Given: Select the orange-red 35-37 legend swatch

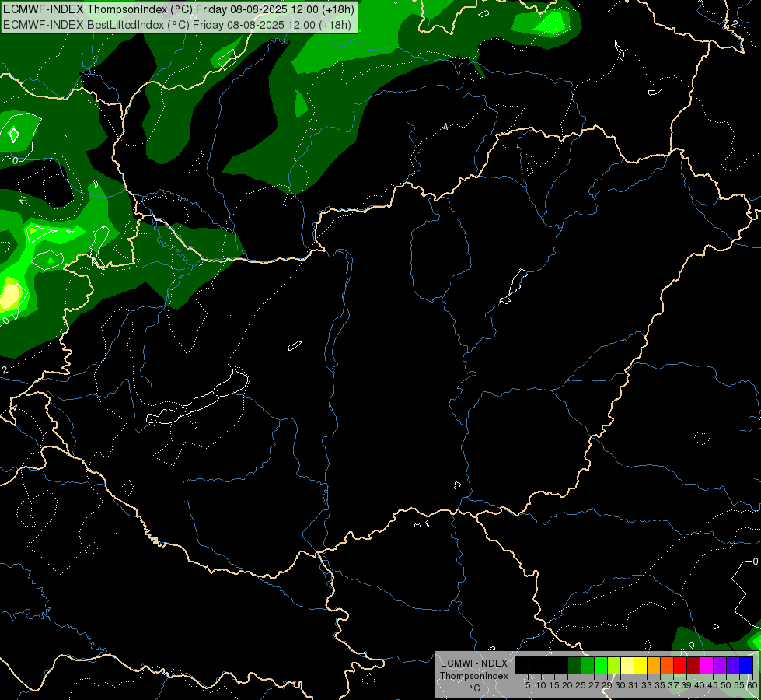Looking at the screenshot, I should point(667,665).
